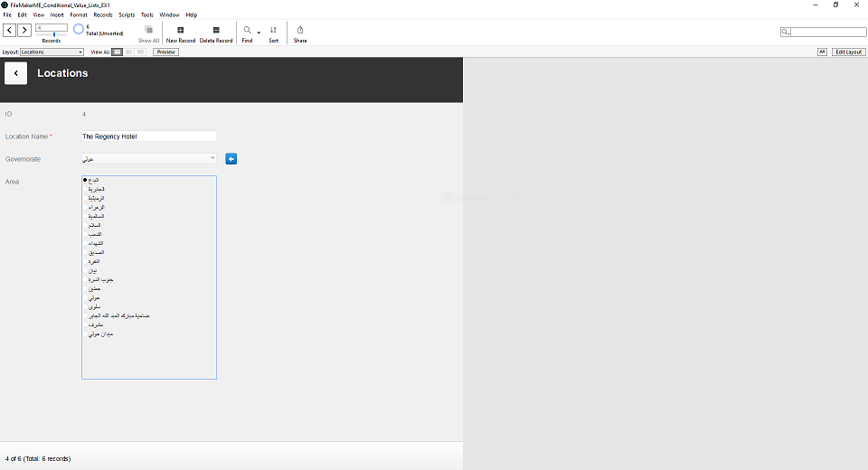Select the مشرف area radio button
Viewport: 868px width, 470px height.
(85, 325)
